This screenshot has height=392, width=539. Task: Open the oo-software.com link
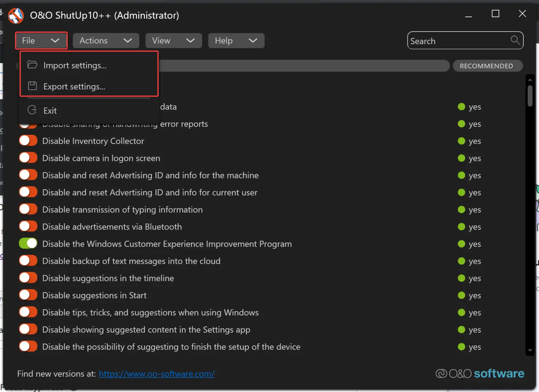click(x=157, y=374)
